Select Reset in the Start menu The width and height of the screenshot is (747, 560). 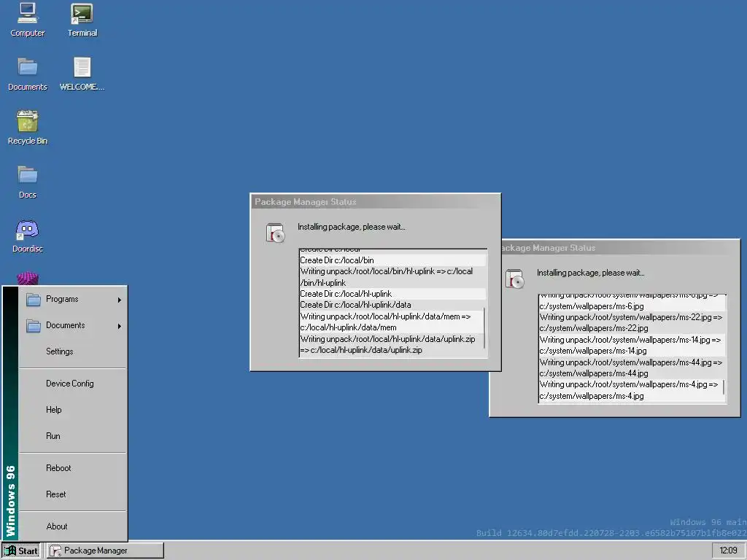[73, 494]
